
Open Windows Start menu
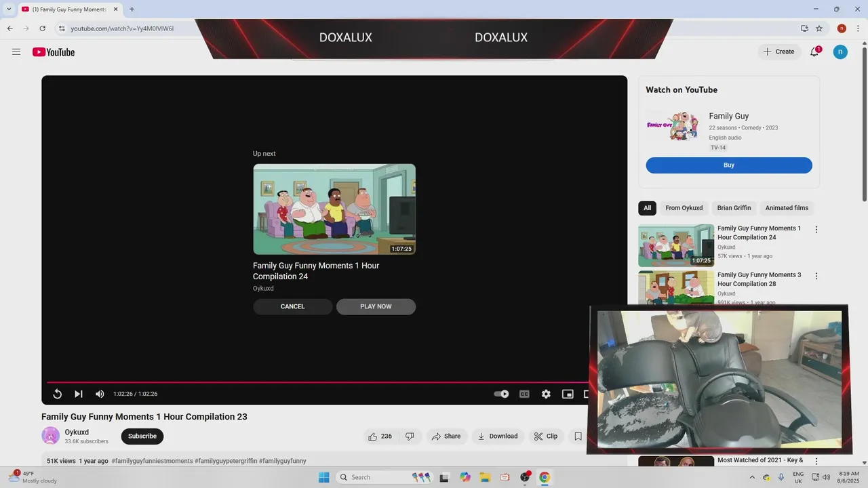click(324, 477)
